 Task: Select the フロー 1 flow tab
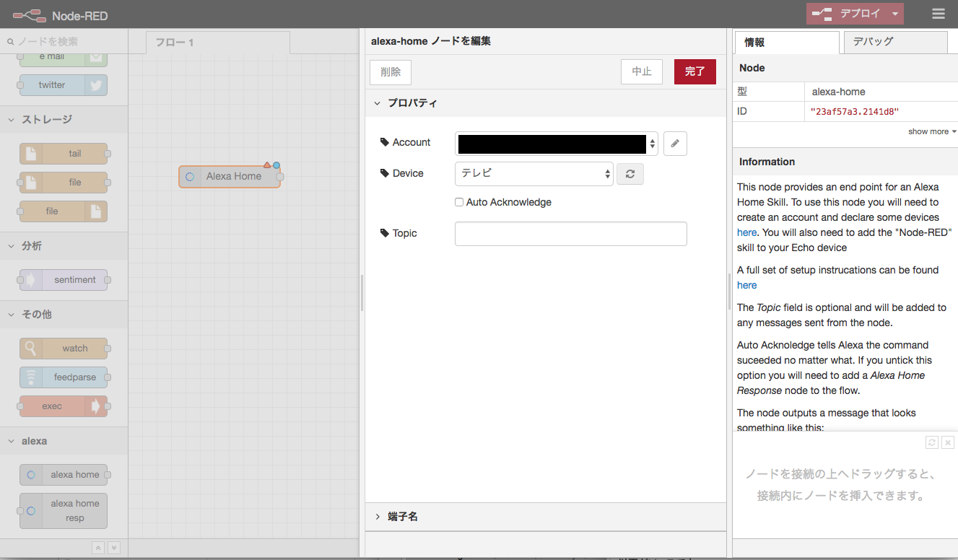pos(217,43)
